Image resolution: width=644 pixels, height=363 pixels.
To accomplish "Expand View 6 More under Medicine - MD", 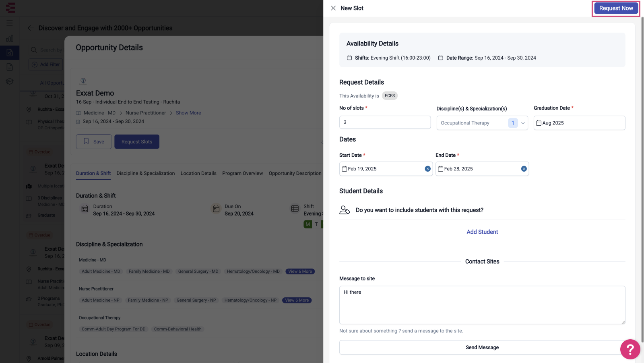I will (300, 272).
